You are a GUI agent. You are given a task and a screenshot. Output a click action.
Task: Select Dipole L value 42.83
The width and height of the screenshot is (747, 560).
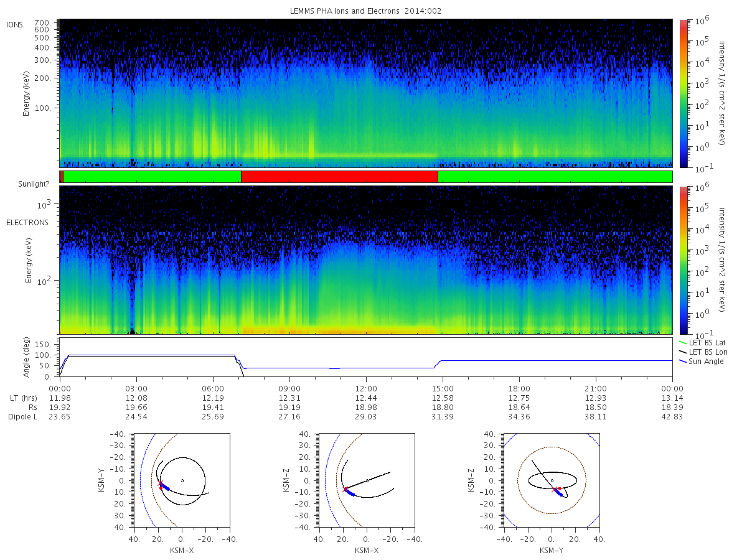pyautogui.click(x=672, y=416)
